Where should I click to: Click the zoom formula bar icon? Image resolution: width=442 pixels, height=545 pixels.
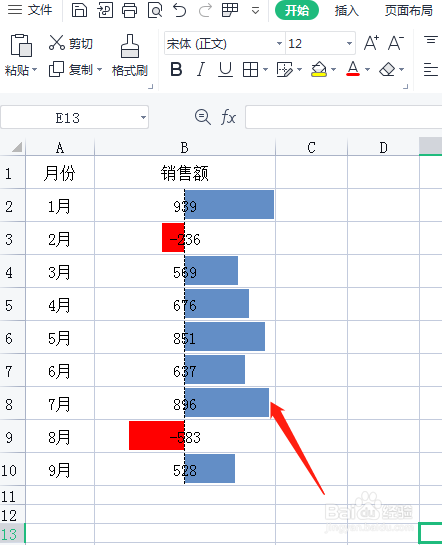point(203,117)
